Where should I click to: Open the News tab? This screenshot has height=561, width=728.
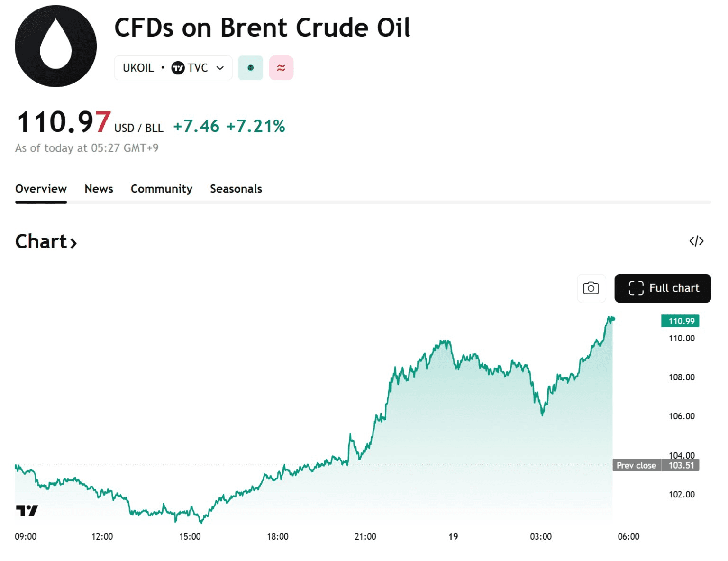(99, 189)
